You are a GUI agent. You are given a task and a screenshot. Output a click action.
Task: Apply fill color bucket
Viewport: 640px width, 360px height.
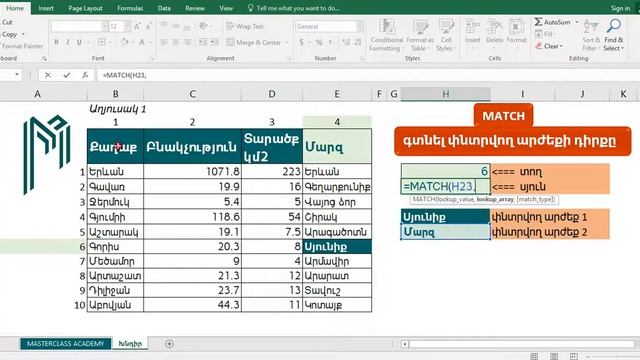124,42
